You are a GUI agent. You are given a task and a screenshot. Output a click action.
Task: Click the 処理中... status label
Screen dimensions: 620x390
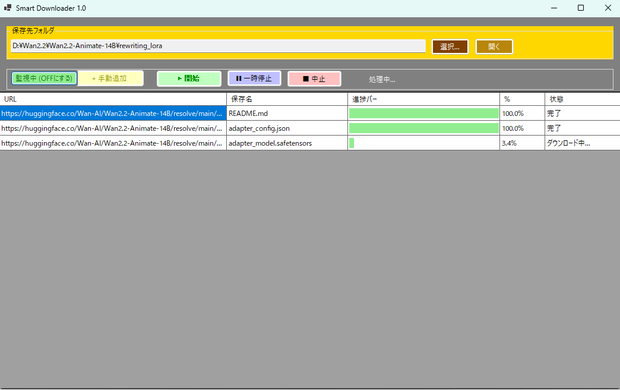382,80
